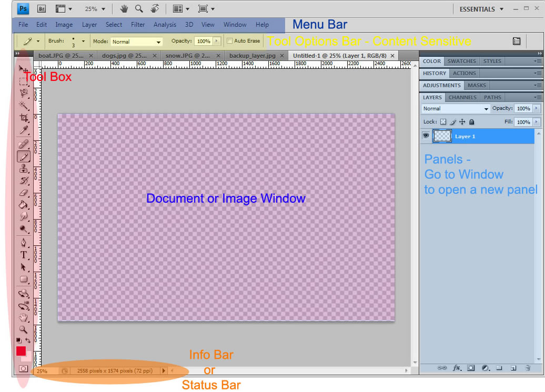
Task: Click the Hand icon in the application bar
Action: [x=124, y=9]
